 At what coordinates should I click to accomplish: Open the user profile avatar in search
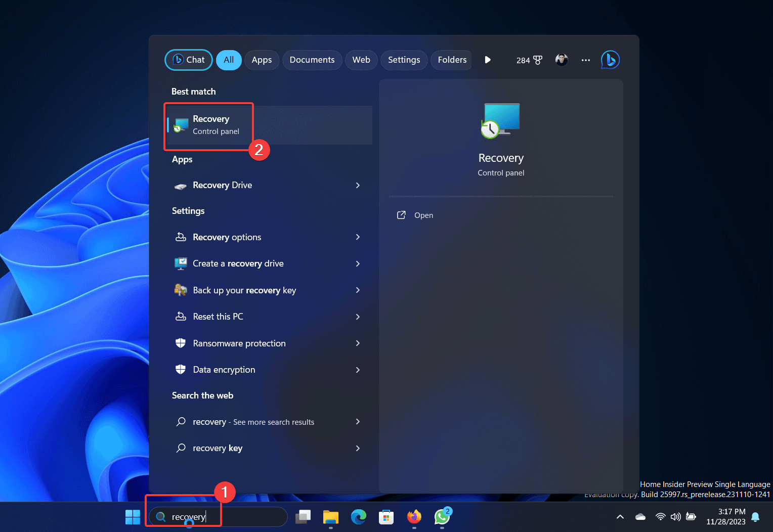[x=562, y=60]
